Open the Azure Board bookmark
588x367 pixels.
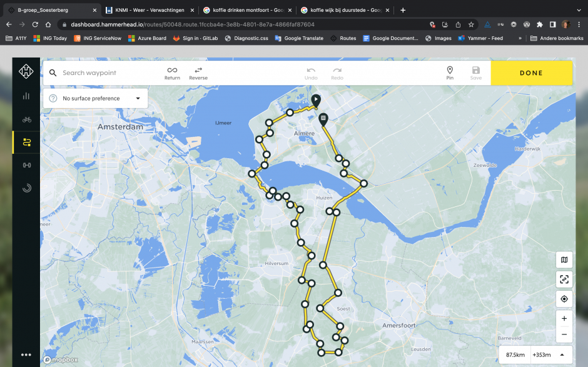(148, 38)
